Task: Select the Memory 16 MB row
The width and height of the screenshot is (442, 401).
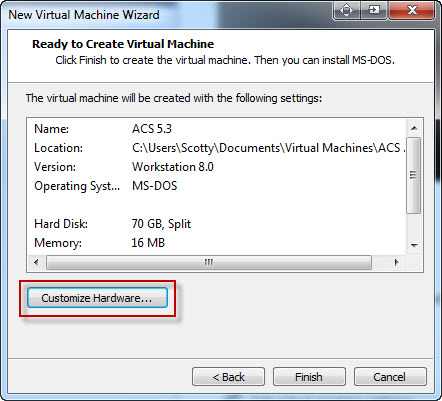Action: [x=217, y=243]
